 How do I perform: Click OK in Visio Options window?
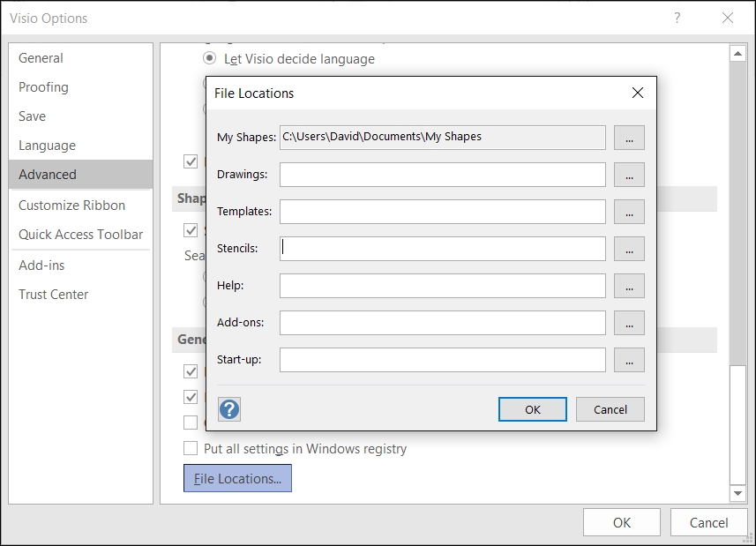(622, 522)
